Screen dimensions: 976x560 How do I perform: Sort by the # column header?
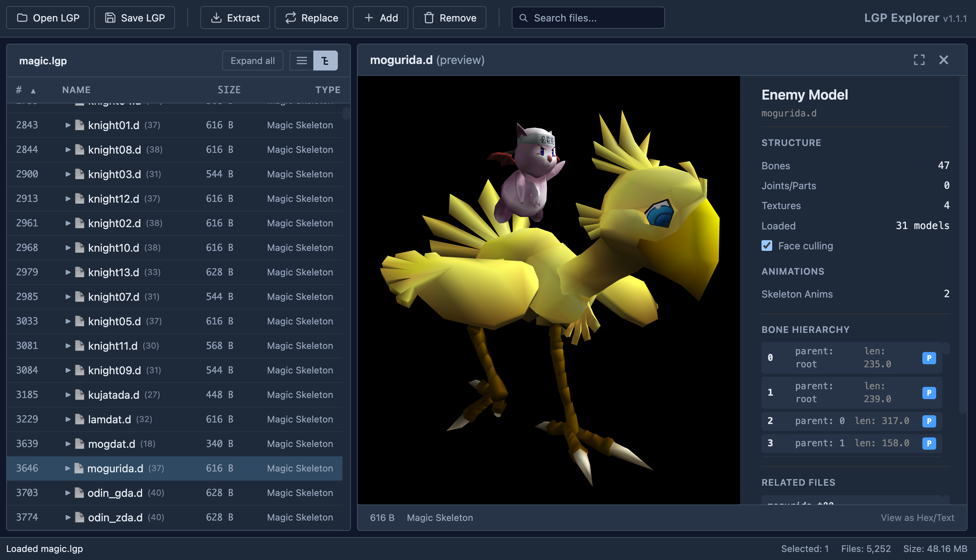[26, 90]
